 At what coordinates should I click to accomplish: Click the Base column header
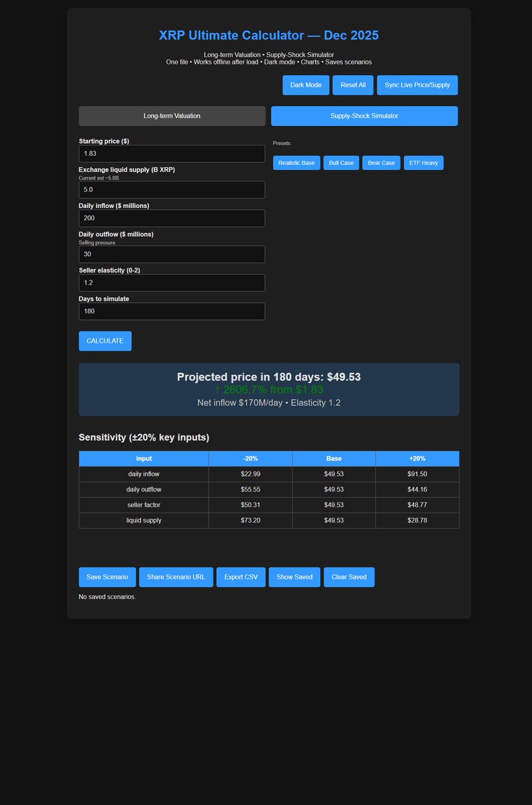[x=333, y=459]
